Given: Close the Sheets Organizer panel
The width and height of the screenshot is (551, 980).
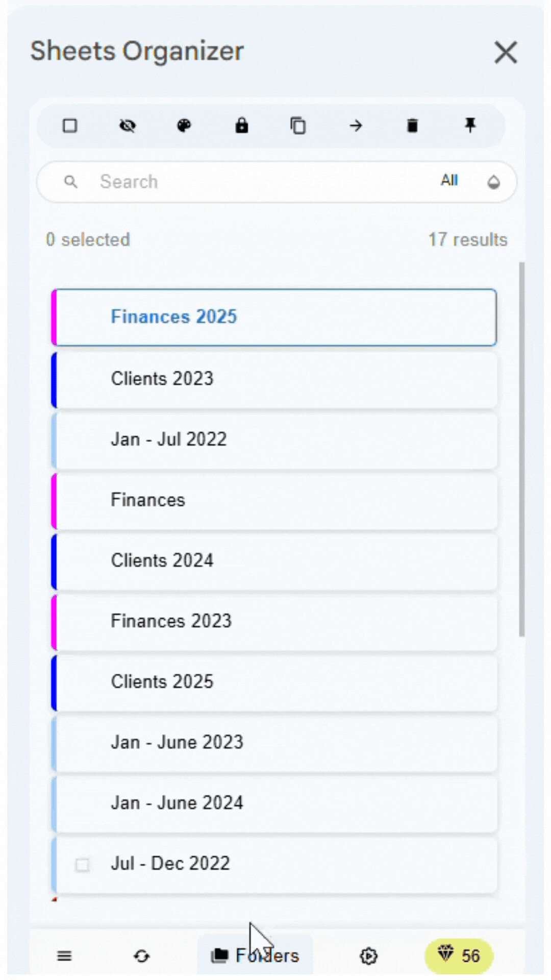Looking at the screenshot, I should coord(506,53).
